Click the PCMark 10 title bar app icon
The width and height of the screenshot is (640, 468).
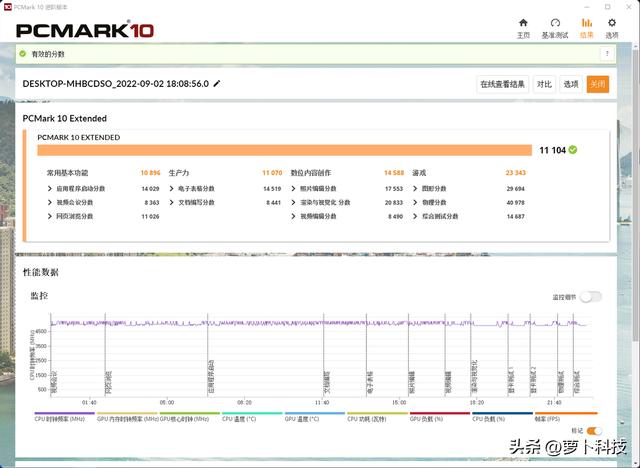[7, 7]
